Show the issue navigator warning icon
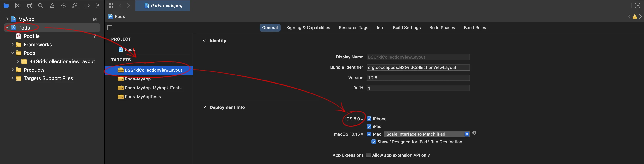The width and height of the screenshot is (644, 164). tap(52, 6)
